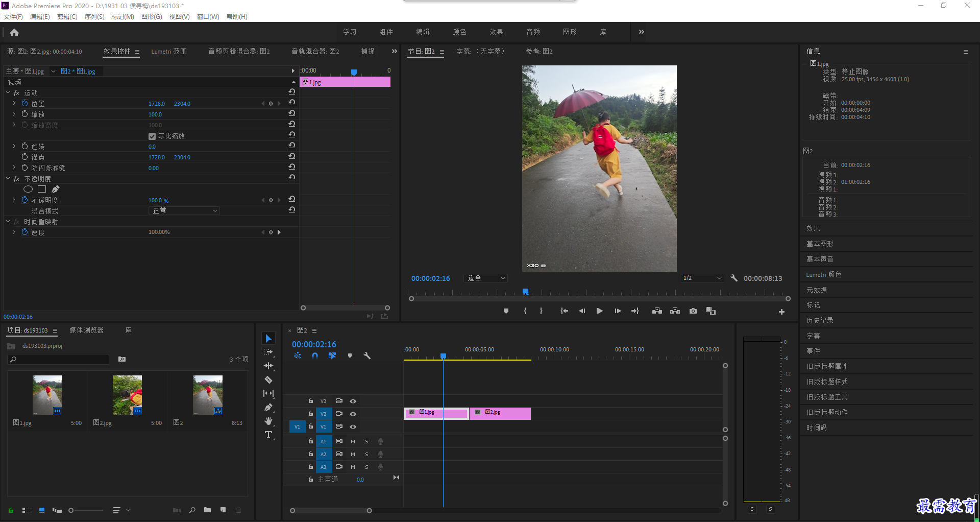Toggle V3 track output eye

click(353, 401)
